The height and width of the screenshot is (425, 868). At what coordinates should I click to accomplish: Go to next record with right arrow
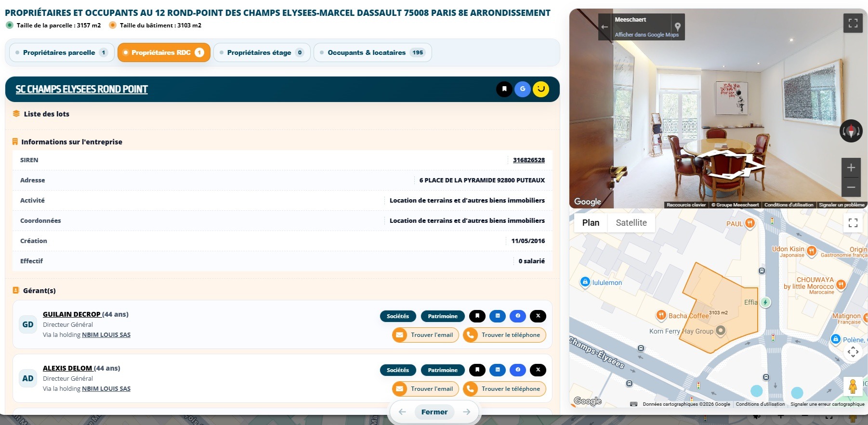466,412
